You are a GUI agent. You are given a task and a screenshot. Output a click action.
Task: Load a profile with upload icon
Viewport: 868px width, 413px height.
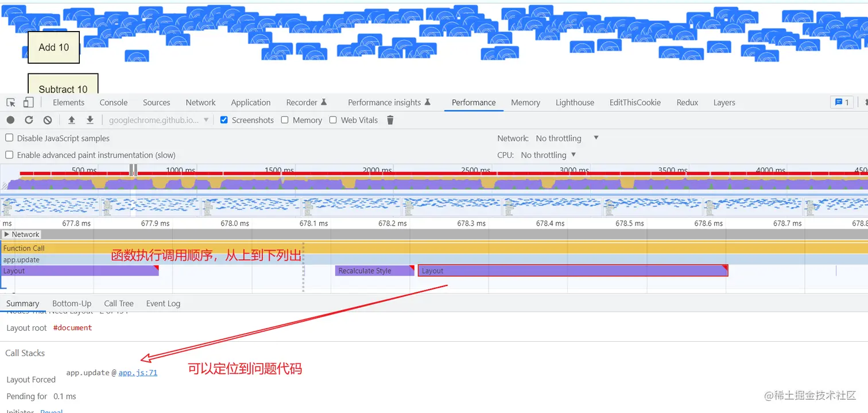tap(72, 120)
